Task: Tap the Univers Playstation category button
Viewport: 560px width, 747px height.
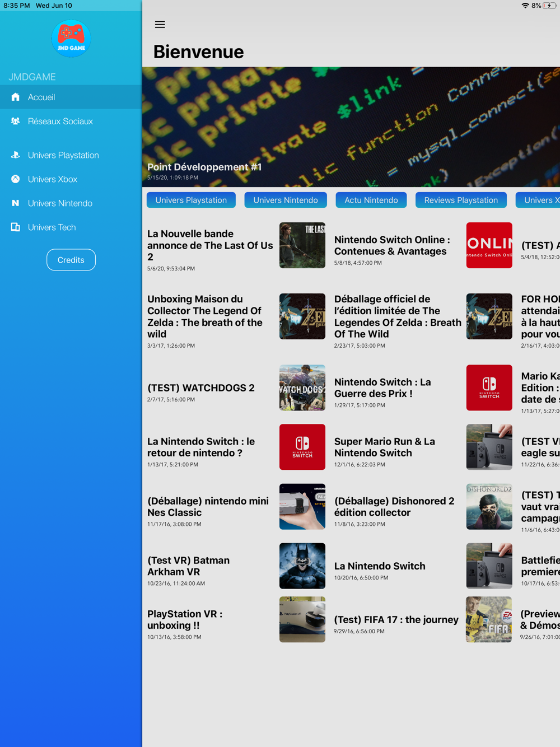Action: pyautogui.click(x=191, y=200)
